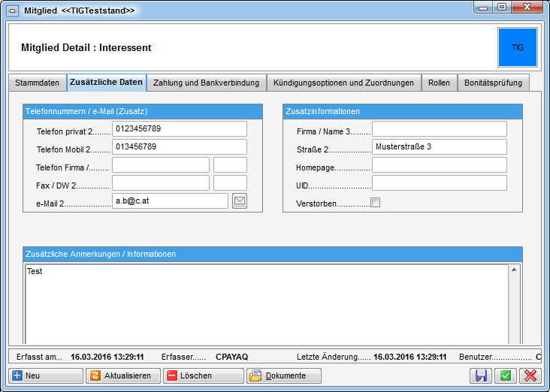Image resolution: width=550 pixels, height=392 pixels.
Task: Click the floppy disk save icon
Action: coord(481,375)
